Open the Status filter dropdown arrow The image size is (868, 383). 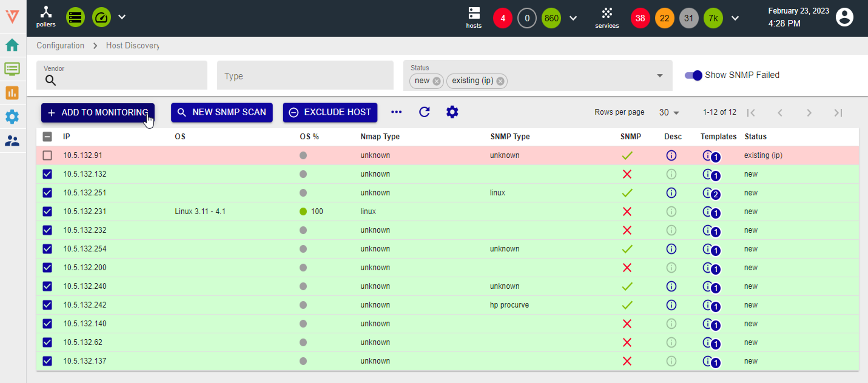[660, 76]
